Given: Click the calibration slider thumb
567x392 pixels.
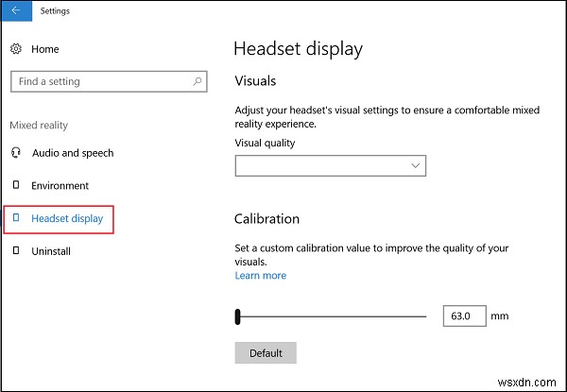Looking at the screenshot, I should point(238,315).
